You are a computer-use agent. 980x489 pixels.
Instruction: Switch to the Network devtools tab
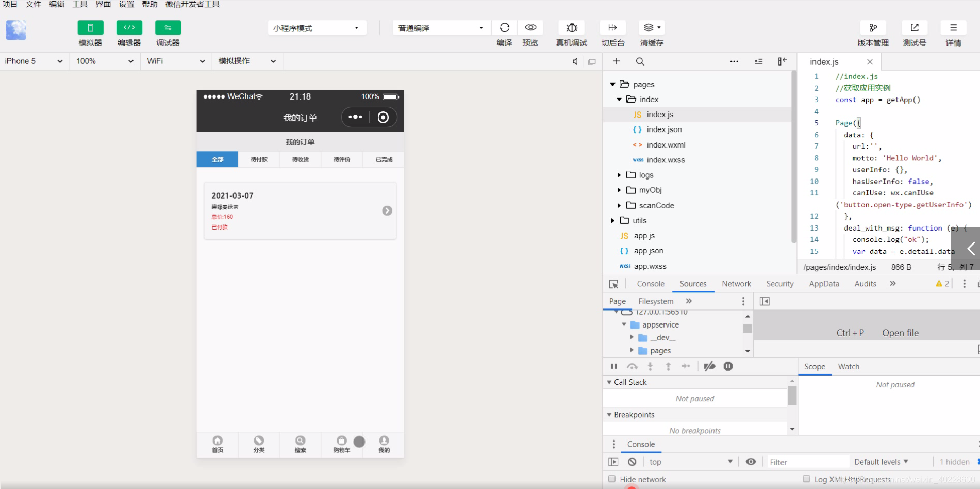coord(736,284)
